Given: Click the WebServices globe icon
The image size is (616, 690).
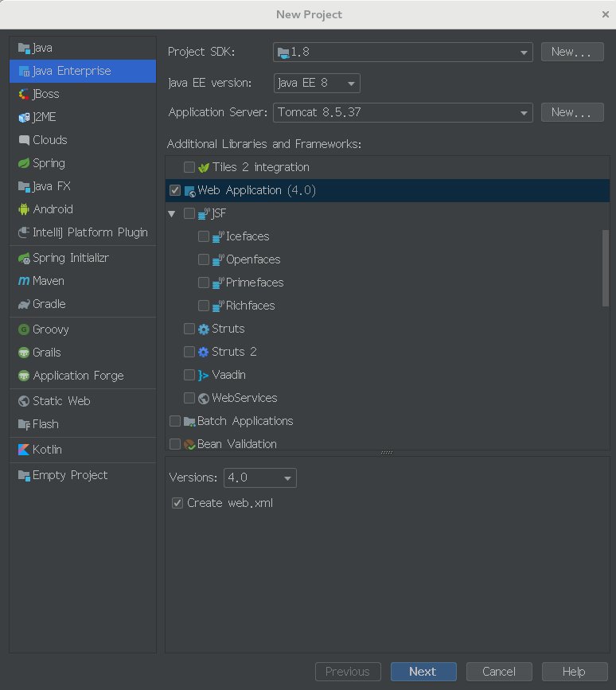Looking at the screenshot, I should click(203, 398).
